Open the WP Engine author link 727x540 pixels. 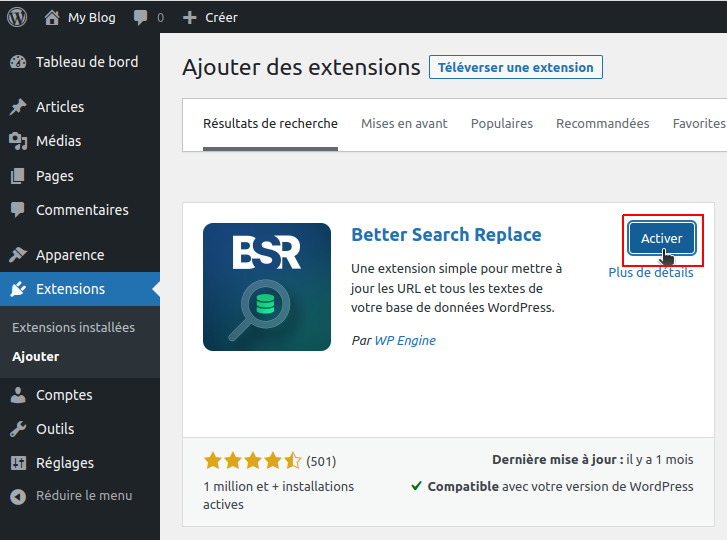[x=405, y=340]
